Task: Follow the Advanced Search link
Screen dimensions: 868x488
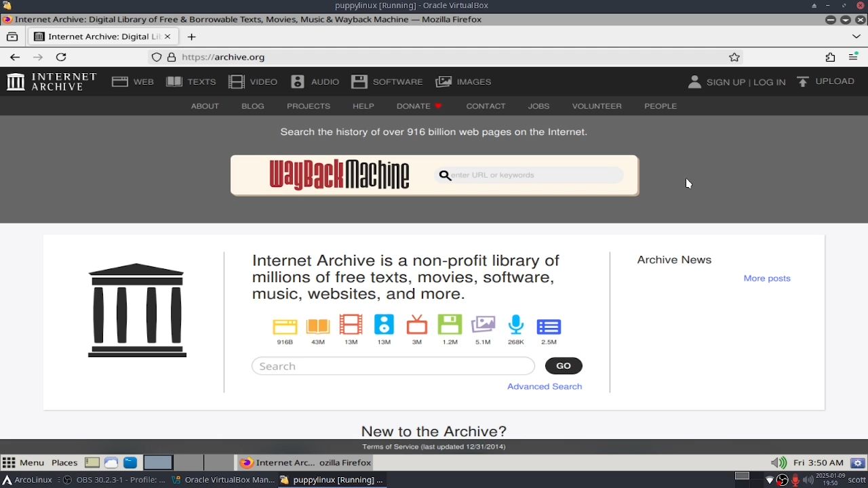Action: (x=544, y=386)
